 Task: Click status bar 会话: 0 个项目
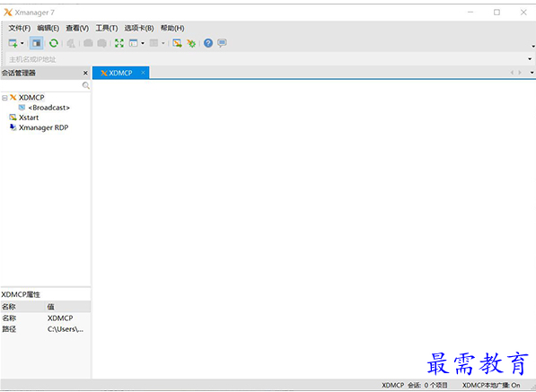click(x=427, y=385)
